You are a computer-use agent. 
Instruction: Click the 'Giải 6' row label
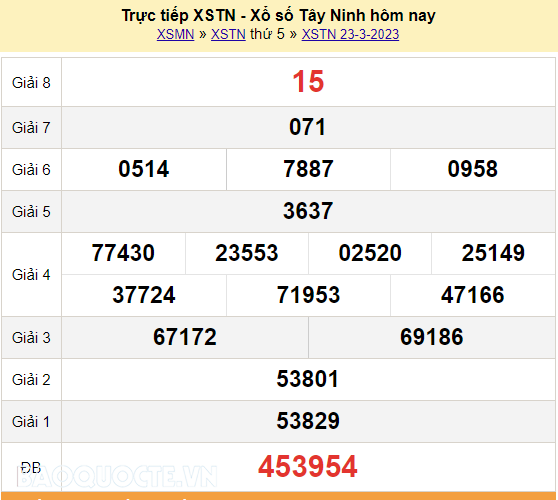pyautogui.click(x=31, y=170)
